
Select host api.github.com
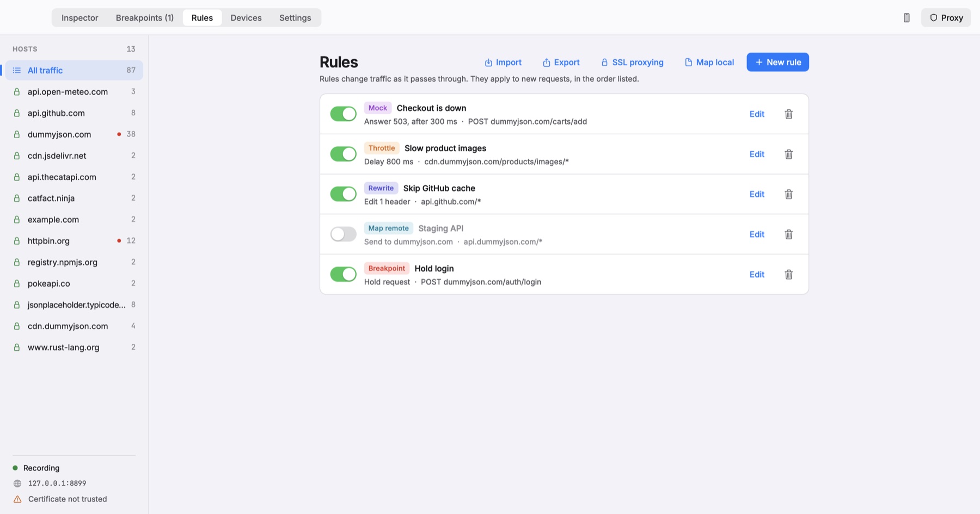pyautogui.click(x=74, y=113)
